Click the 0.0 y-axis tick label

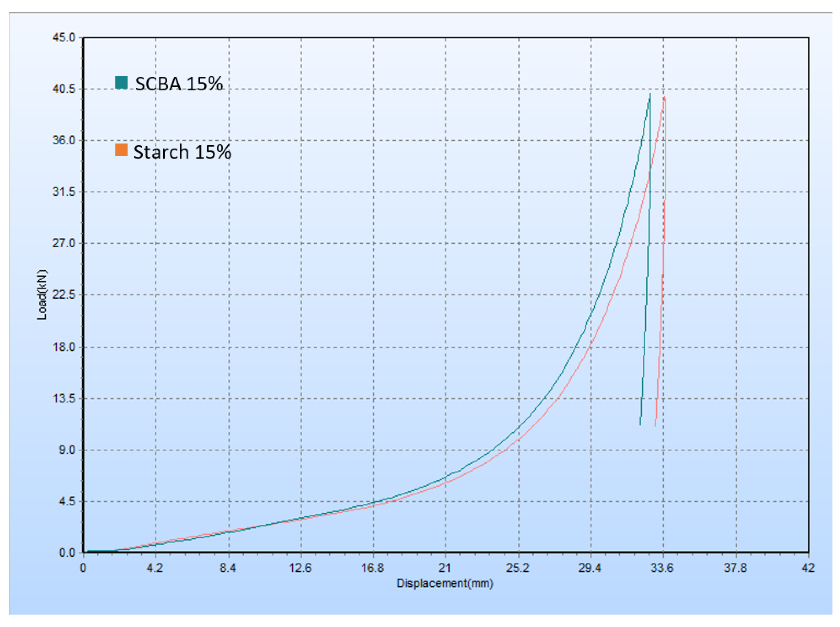click(67, 553)
